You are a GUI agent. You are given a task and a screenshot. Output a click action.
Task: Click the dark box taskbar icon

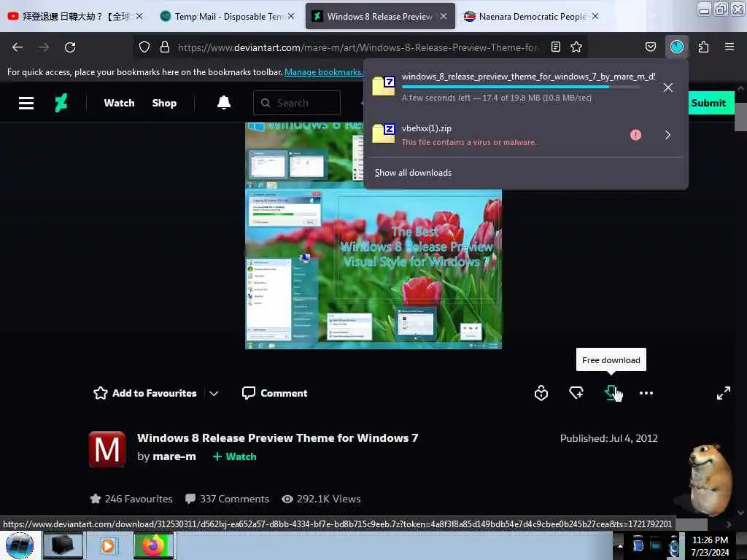click(x=63, y=545)
